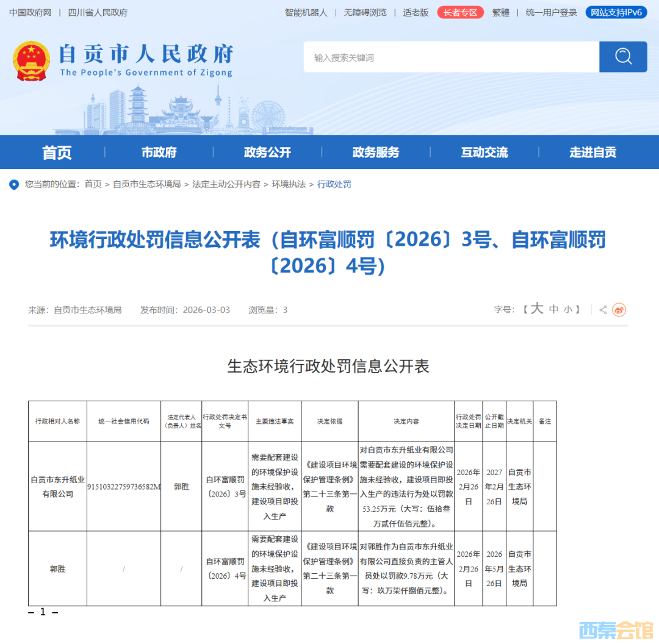The width and height of the screenshot is (659, 644).
Task: Open the 首页 navigation tab
Action: point(57,152)
